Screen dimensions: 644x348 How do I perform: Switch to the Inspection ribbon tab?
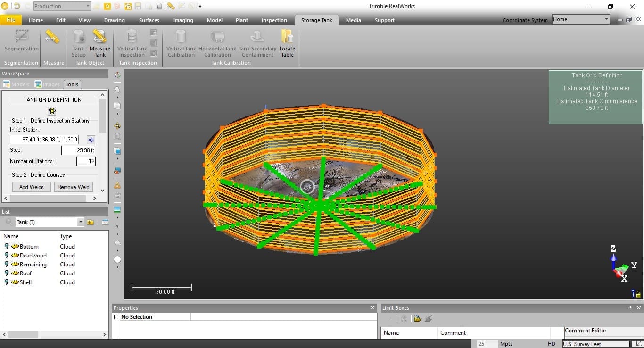274,20
